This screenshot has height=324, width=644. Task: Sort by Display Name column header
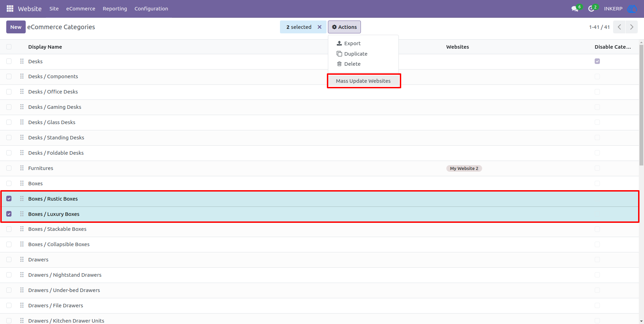point(45,47)
